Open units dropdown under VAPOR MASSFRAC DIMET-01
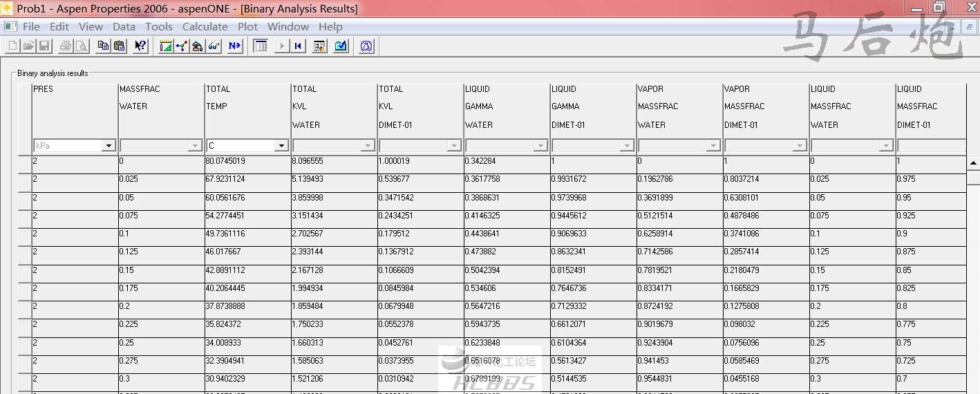The image size is (980, 394). (x=800, y=146)
